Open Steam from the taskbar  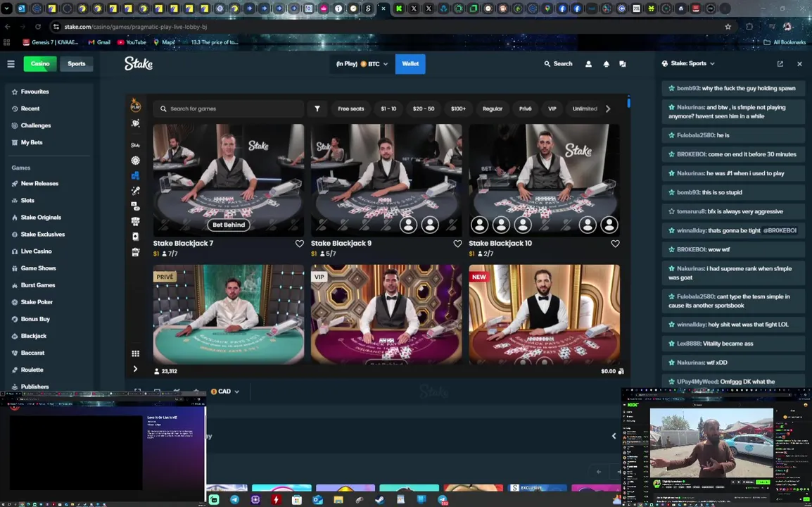point(379,500)
